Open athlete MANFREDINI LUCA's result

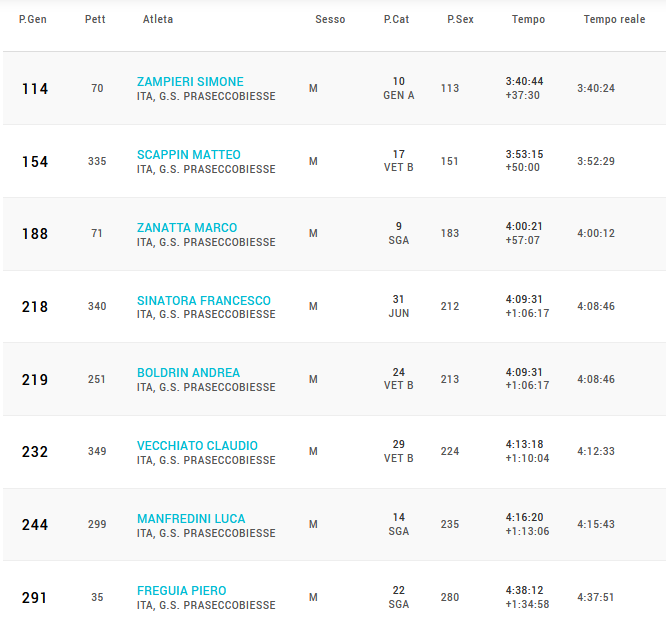click(191, 519)
